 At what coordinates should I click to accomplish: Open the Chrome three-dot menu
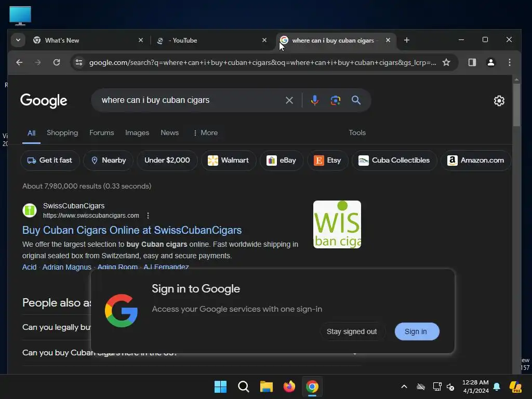pyautogui.click(x=509, y=62)
